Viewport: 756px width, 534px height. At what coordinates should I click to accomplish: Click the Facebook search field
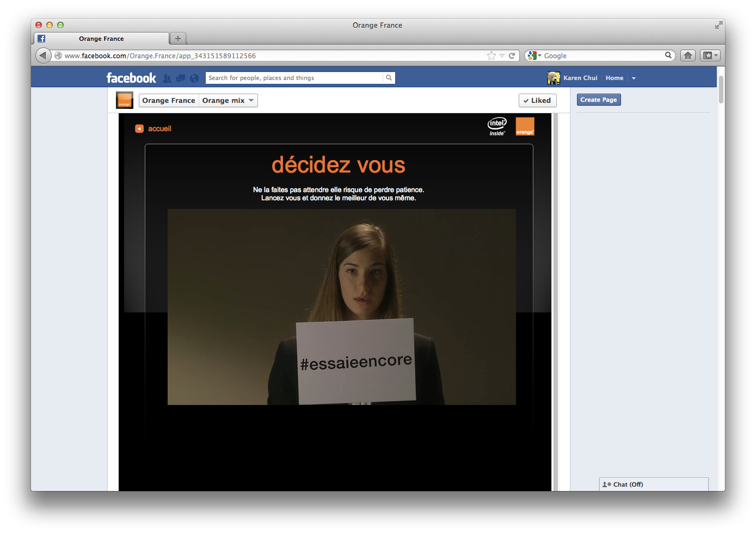(294, 78)
